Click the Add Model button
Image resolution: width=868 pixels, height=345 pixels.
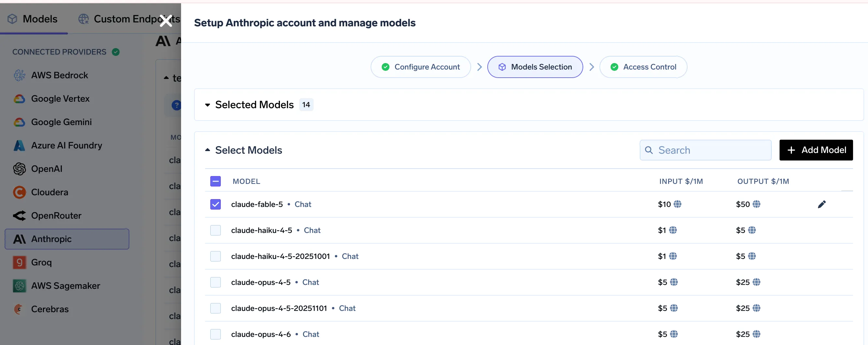coord(816,150)
